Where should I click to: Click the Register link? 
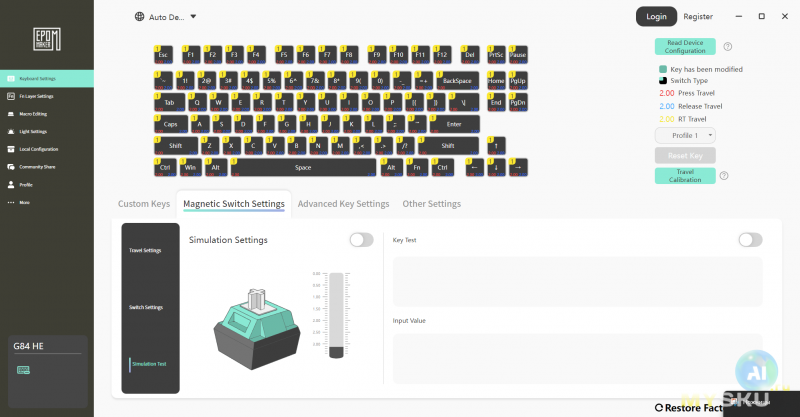(x=698, y=16)
